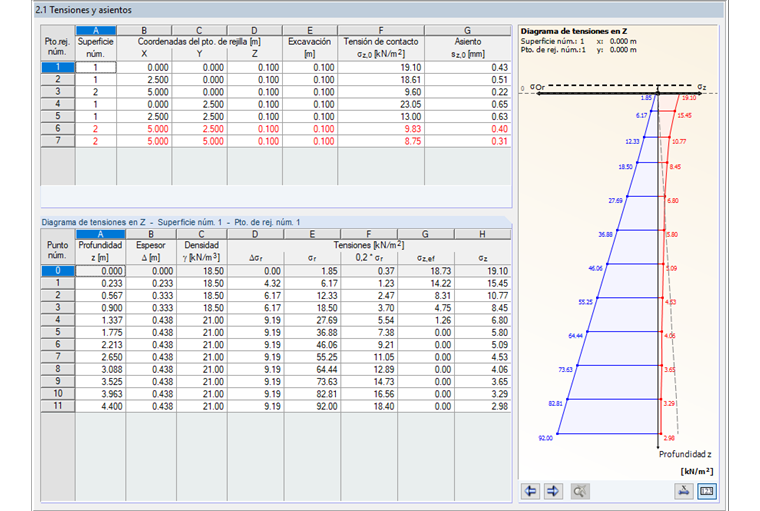Select settlement value 0.65

point(468,104)
